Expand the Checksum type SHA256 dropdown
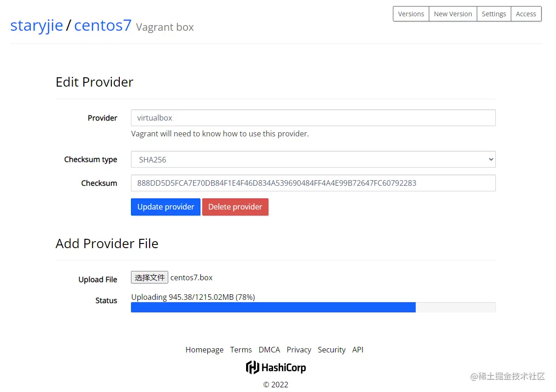 pyautogui.click(x=313, y=159)
